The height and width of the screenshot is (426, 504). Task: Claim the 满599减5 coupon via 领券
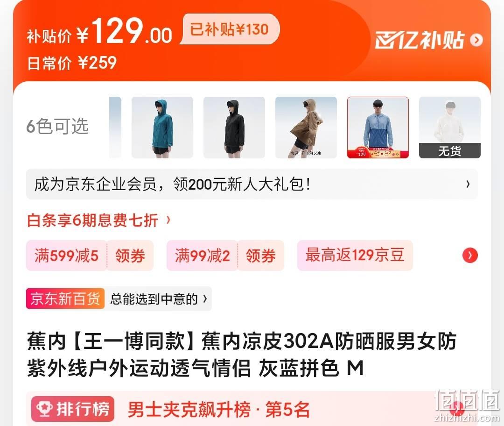[130, 256]
